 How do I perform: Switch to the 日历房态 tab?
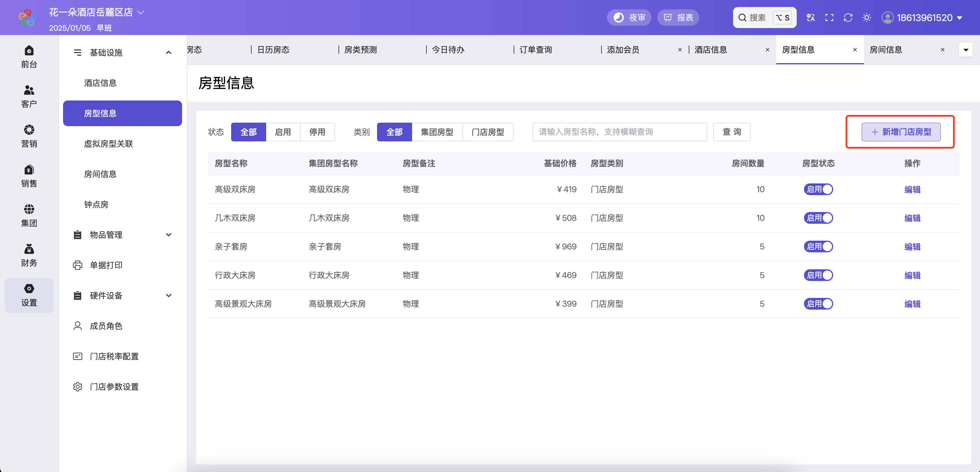click(273, 50)
